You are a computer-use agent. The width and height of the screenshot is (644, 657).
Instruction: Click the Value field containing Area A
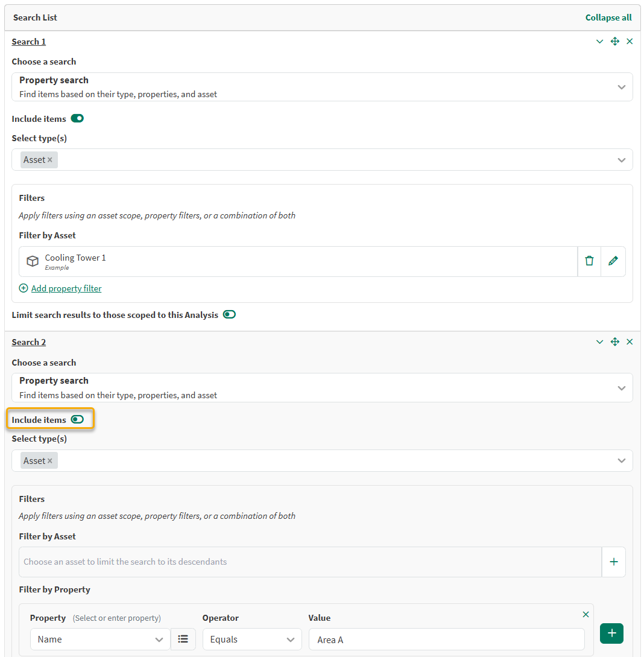point(446,640)
